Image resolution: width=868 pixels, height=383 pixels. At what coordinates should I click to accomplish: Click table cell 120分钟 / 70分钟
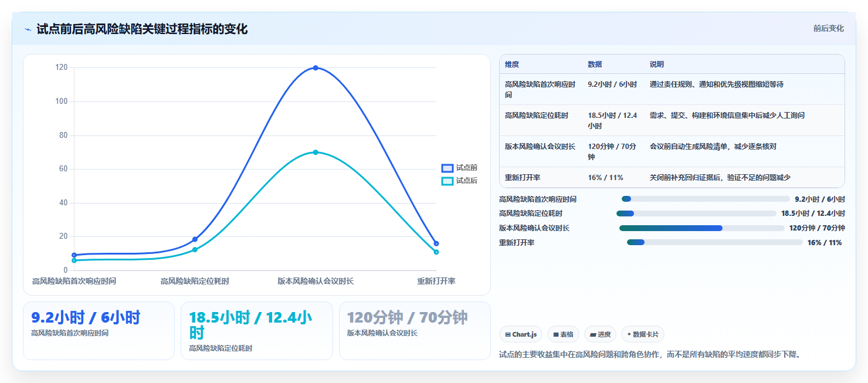click(612, 151)
